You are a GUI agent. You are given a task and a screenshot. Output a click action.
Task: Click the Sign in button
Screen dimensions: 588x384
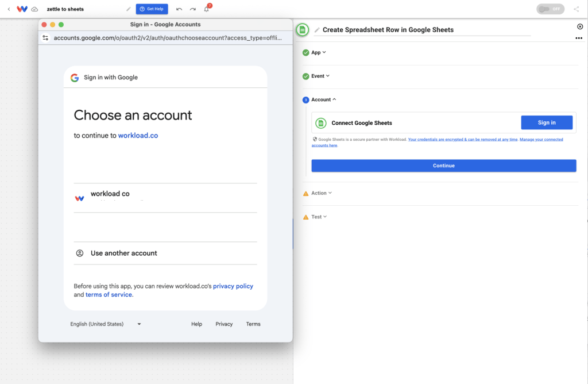[x=547, y=122]
